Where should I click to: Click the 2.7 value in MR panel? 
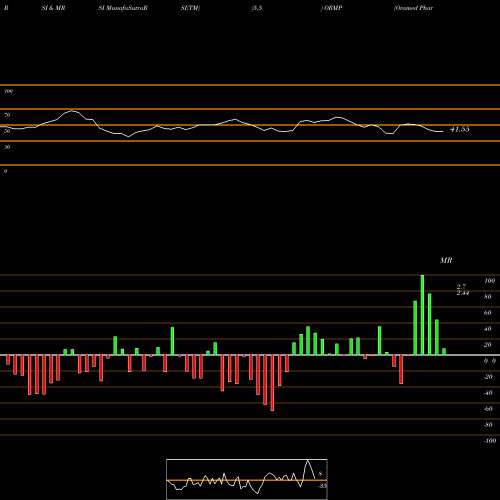(x=461, y=287)
